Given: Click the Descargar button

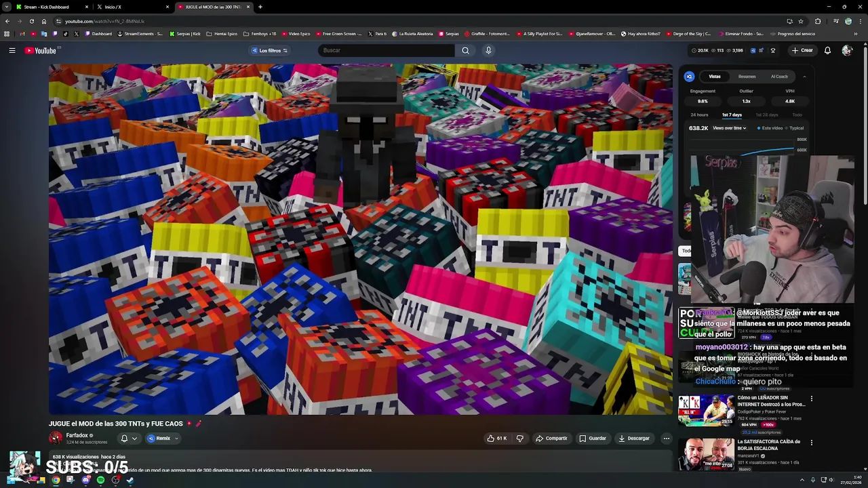Looking at the screenshot, I should pos(634,439).
